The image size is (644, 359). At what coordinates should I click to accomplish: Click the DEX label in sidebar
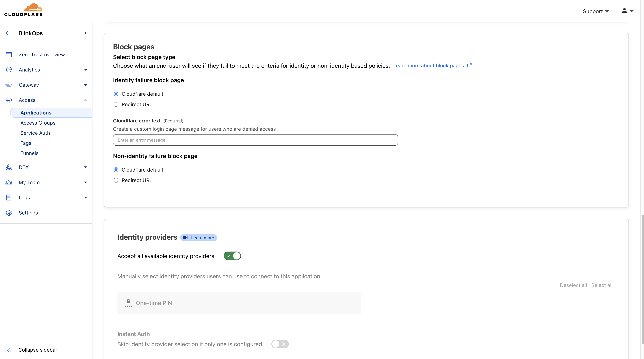coord(24,167)
